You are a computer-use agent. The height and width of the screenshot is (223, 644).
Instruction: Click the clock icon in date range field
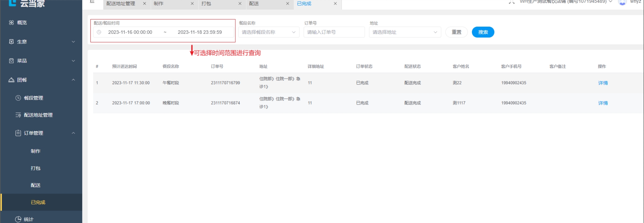click(99, 32)
